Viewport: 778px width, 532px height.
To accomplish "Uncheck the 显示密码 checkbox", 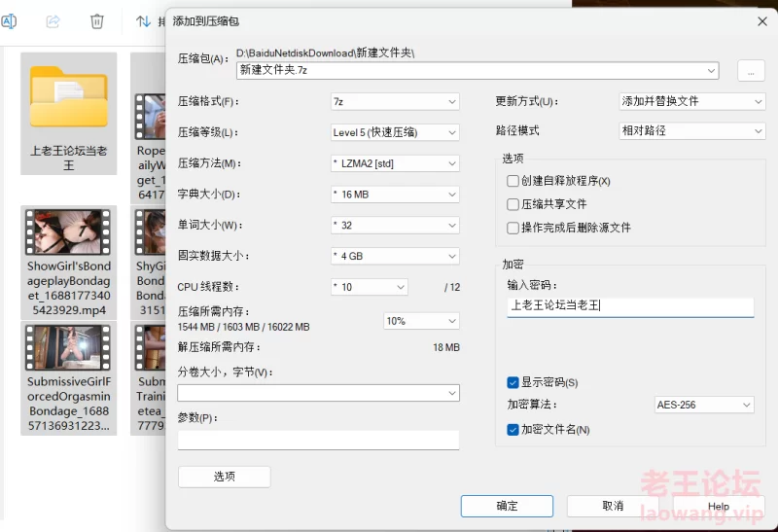I will click(x=513, y=382).
